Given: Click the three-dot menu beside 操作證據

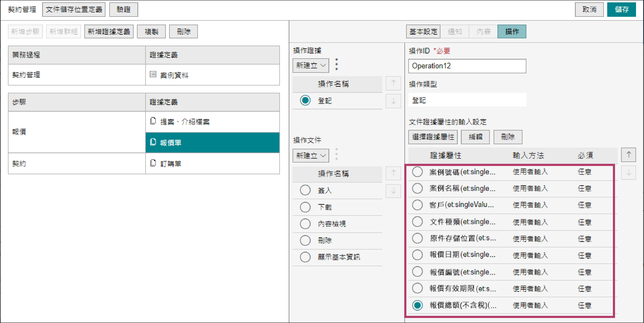Looking at the screenshot, I should click(x=336, y=65).
